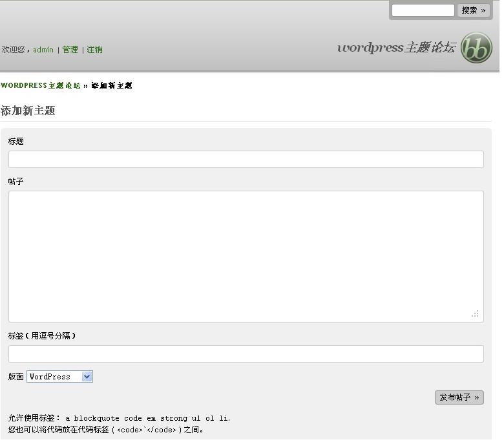Click inside the 帖子 post textarea
Screen dimensions: 504x444
pos(246,256)
